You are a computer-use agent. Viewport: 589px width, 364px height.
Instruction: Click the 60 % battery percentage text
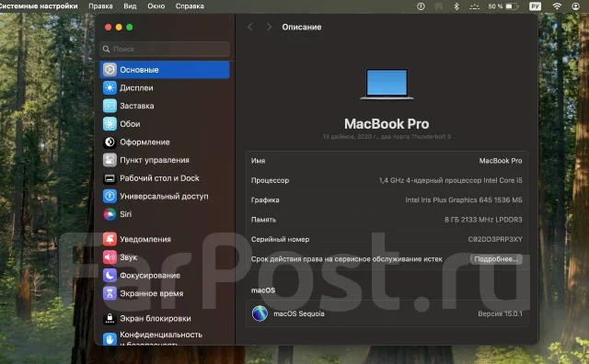[495, 6]
